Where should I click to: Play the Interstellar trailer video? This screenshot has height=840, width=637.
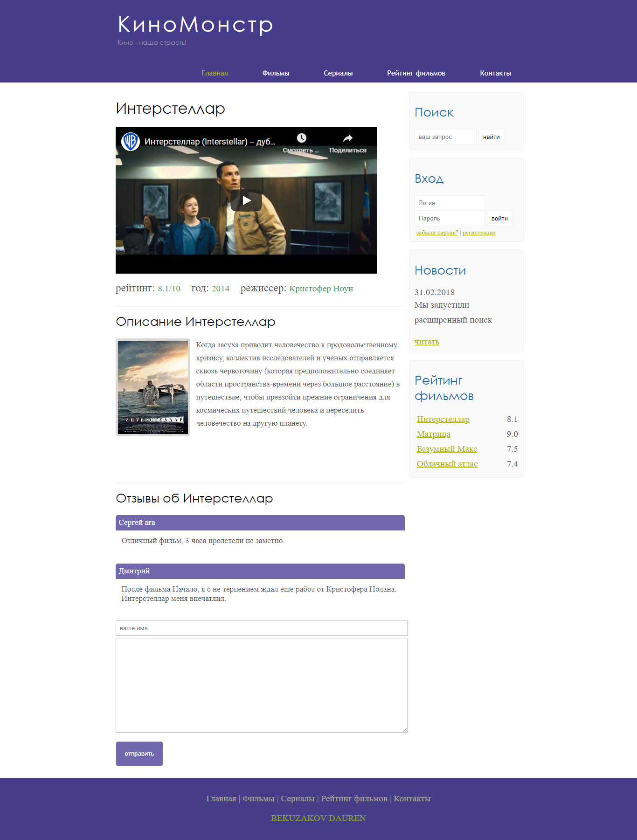pyautogui.click(x=246, y=200)
